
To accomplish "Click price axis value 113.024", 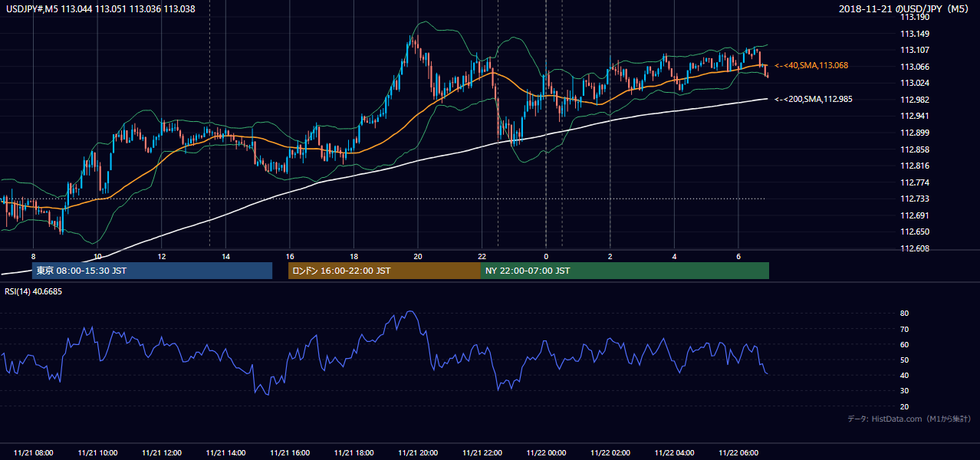I will 914,83.
